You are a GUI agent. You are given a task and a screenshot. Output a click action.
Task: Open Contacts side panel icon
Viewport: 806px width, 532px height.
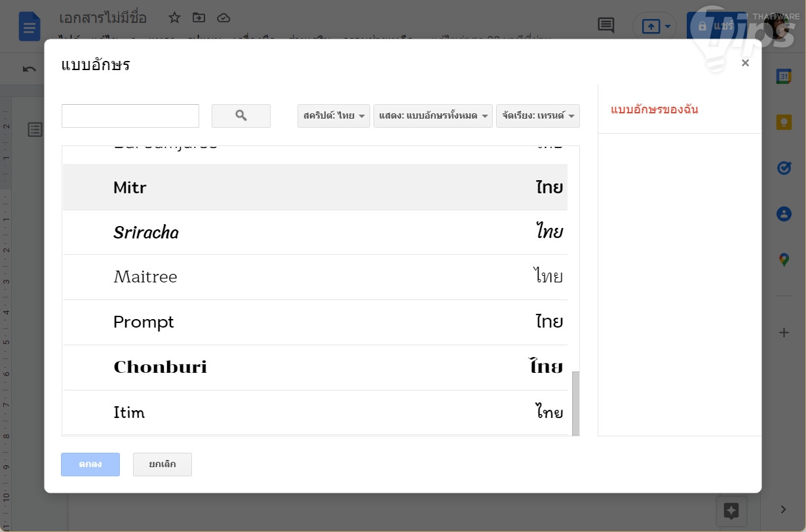(x=784, y=214)
